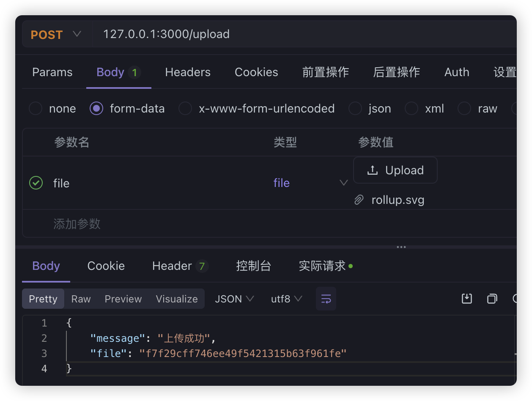
Task: Open the Cookies request tab
Action: (x=256, y=72)
